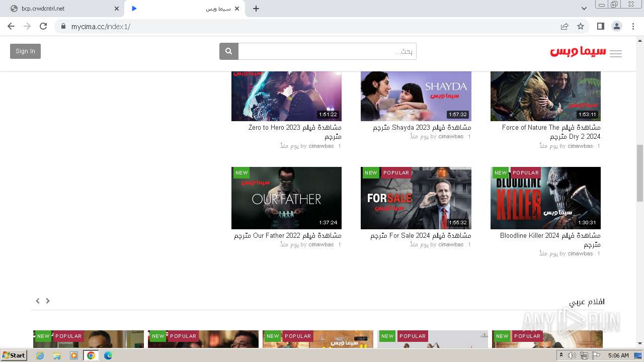Screen dimensions: 644x362
Task: Open a new browser tab
Action: 256,9
